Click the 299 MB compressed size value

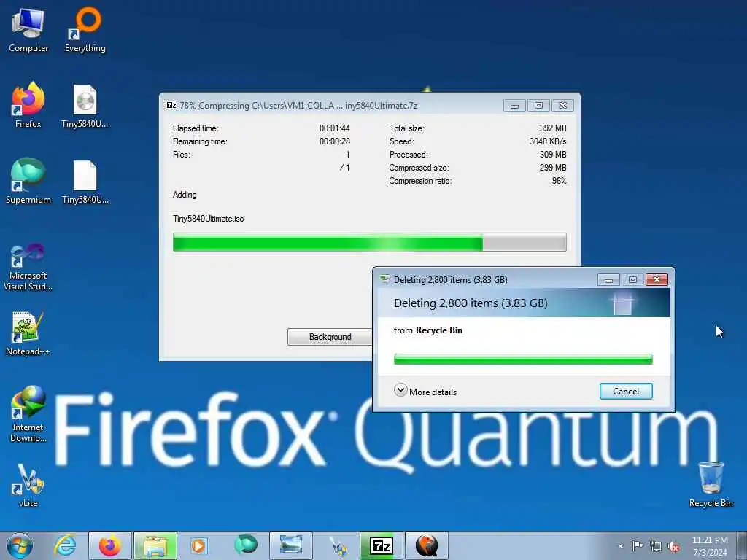tap(553, 168)
